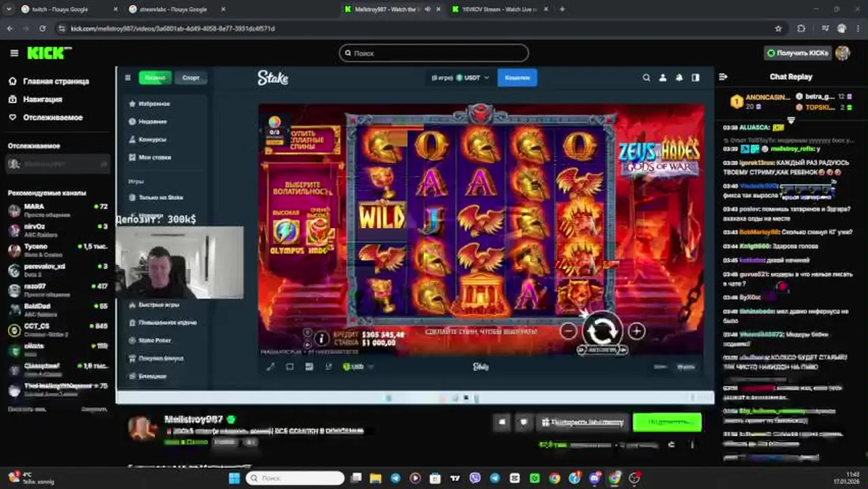This screenshot has width=868, height=489.
Task: Open live stats icon below the game
Action: click(309, 367)
